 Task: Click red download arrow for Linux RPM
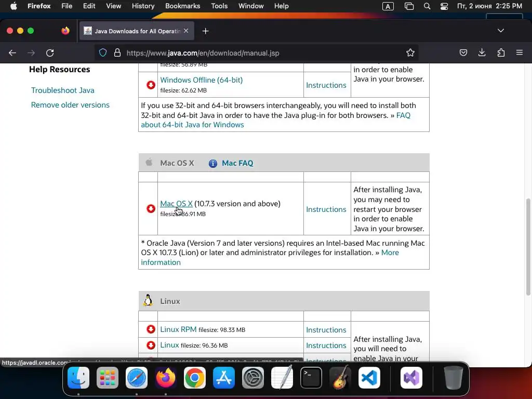[151, 329]
